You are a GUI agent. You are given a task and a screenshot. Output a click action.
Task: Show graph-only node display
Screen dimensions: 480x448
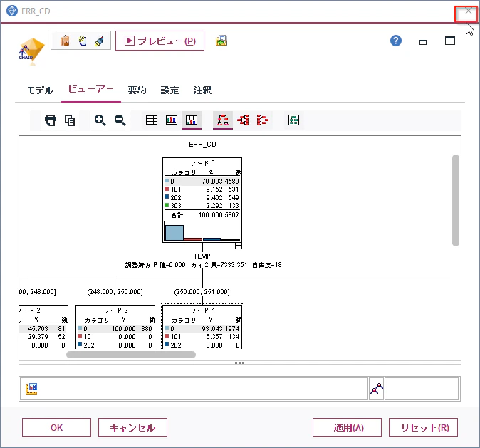[x=172, y=120]
